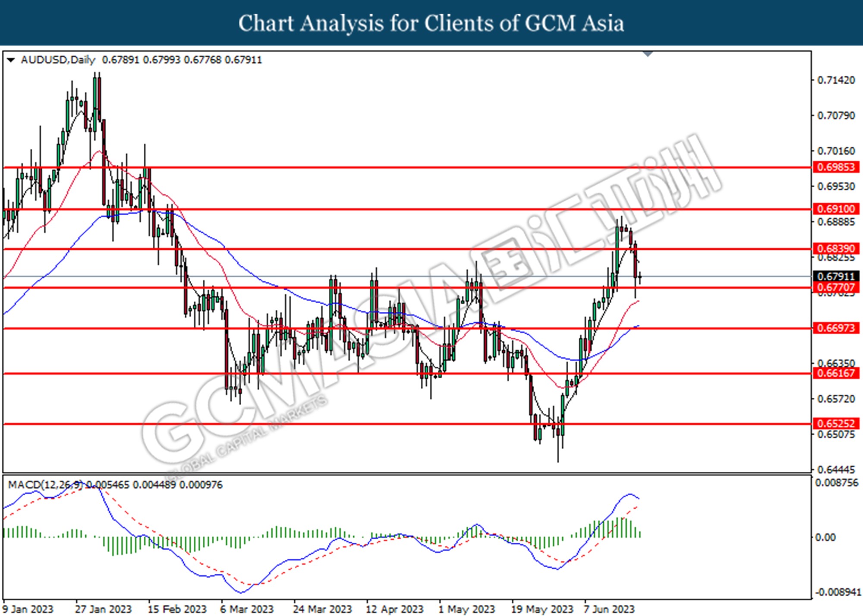863x616 pixels.
Task: Click the 0.66167 red price label
Action: coord(835,373)
